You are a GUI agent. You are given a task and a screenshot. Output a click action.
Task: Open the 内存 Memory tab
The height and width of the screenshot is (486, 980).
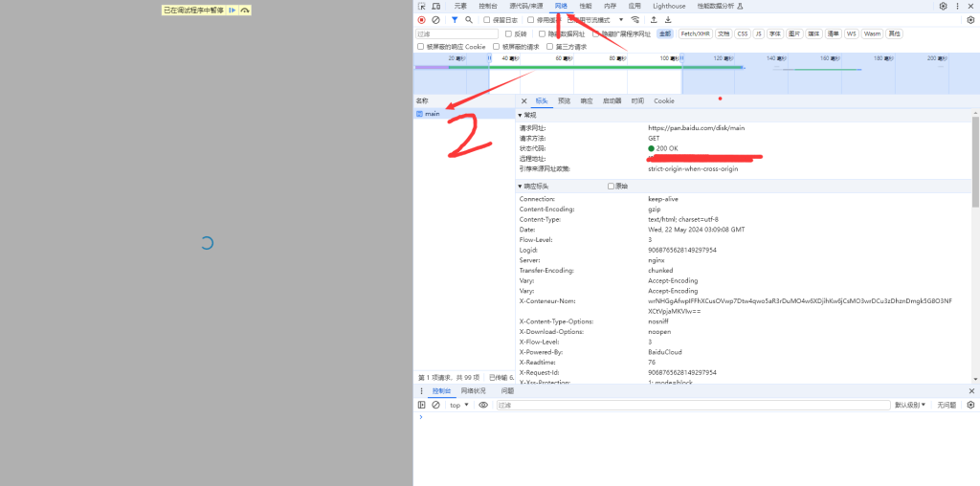610,7
